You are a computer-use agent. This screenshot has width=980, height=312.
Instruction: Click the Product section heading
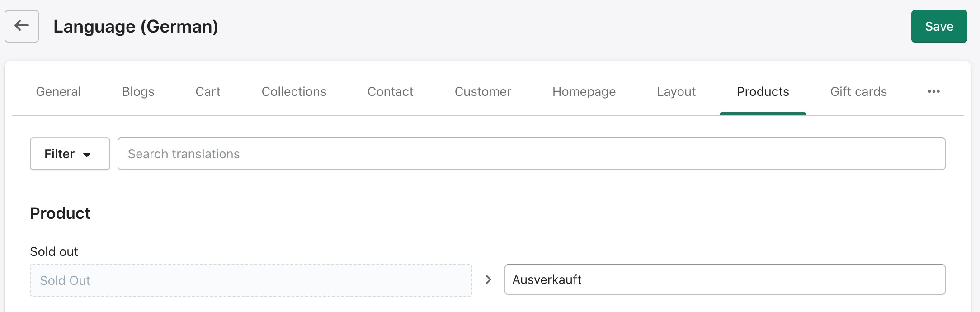60,213
